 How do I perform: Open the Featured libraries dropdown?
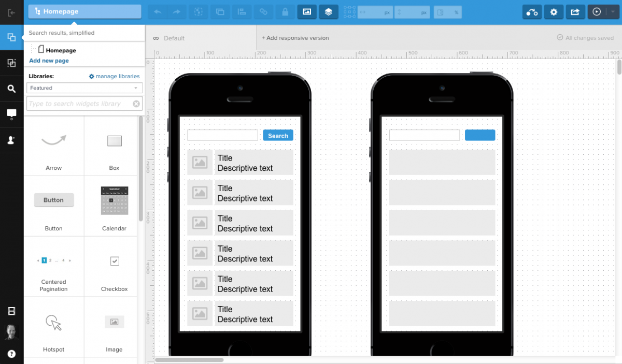(84, 88)
